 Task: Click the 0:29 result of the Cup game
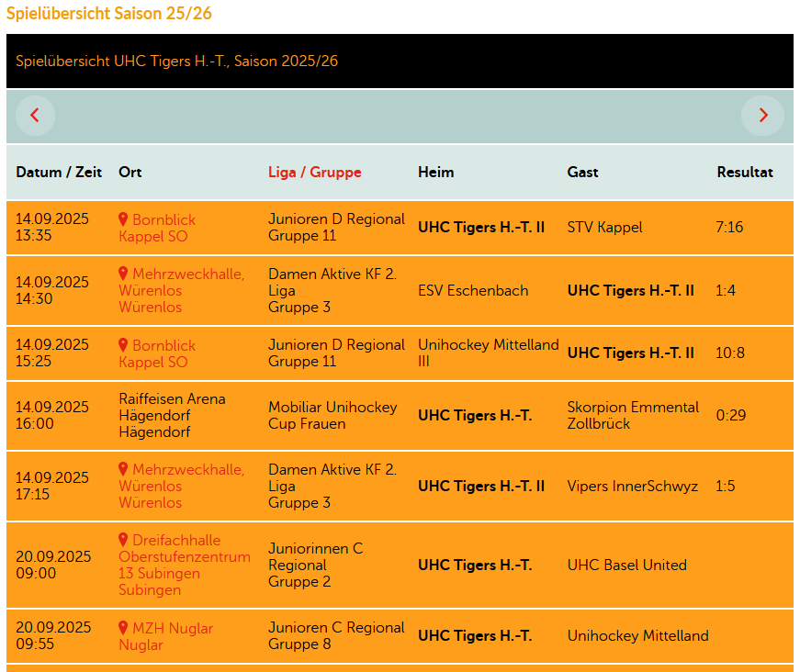730,416
